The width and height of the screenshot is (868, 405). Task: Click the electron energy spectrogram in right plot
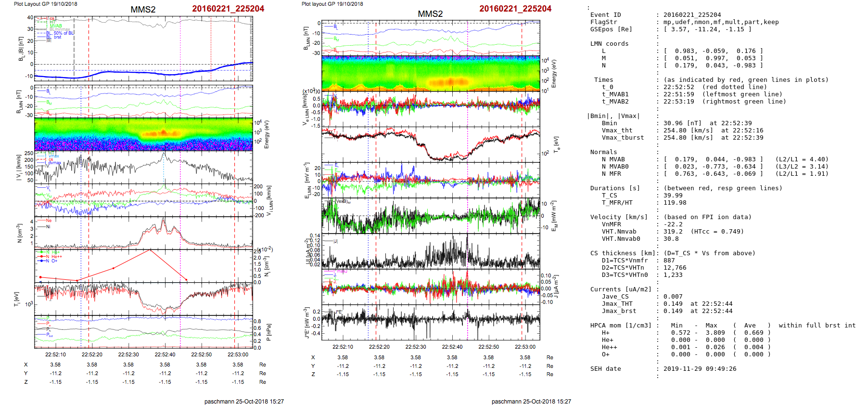(x=431, y=73)
